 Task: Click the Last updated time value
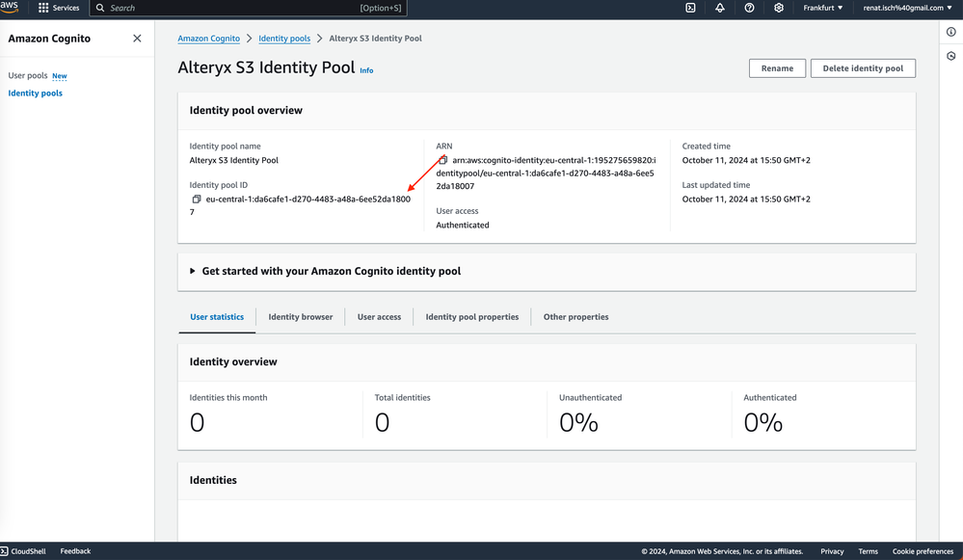(745, 199)
